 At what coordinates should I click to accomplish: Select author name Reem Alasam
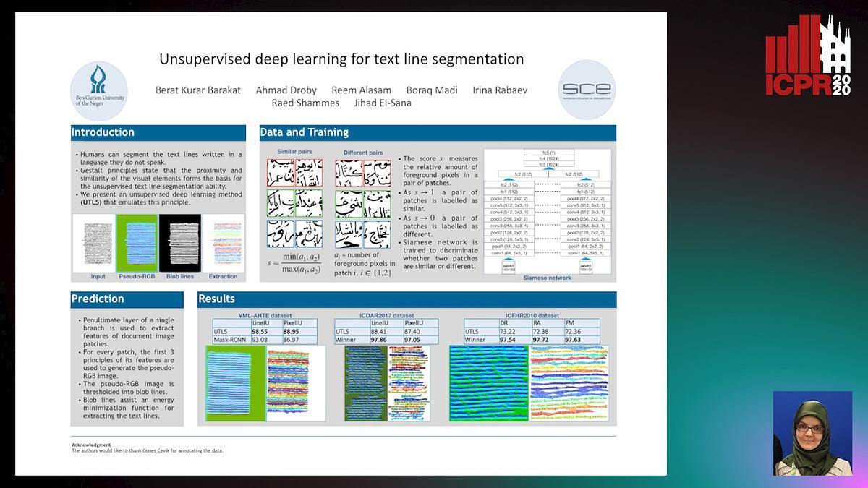coord(361,90)
